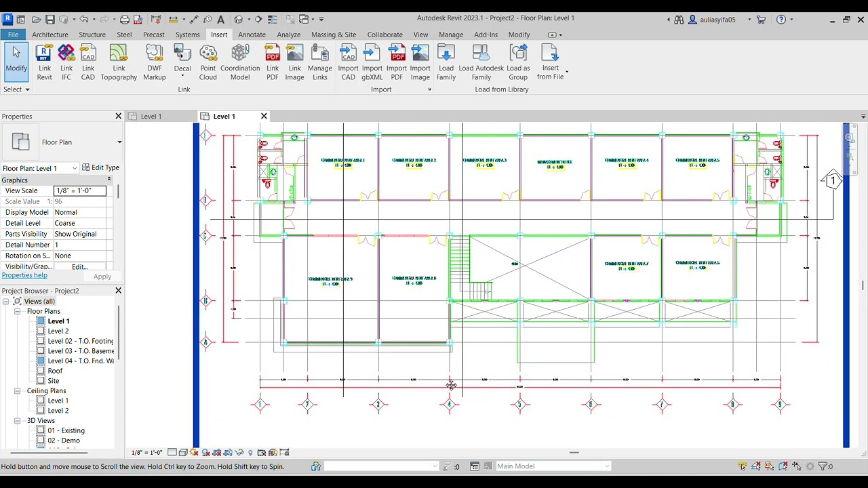The width and height of the screenshot is (868, 488).
Task: Click the Insert from File tool
Action: [x=551, y=62]
